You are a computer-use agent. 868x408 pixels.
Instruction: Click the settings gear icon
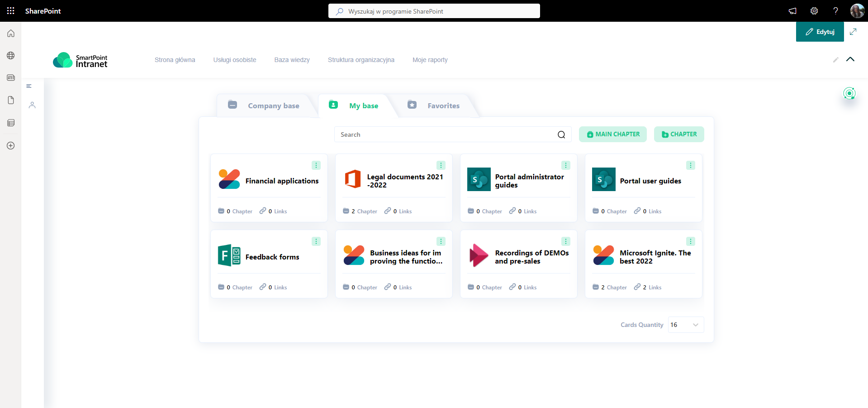tap(814, 11)
